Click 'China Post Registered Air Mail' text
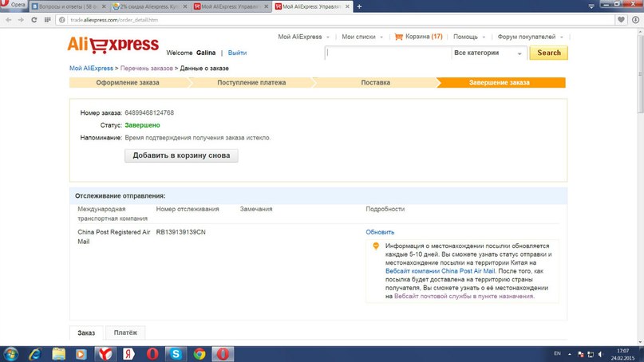This screenshot has width=644, height=362. (114, 237)
